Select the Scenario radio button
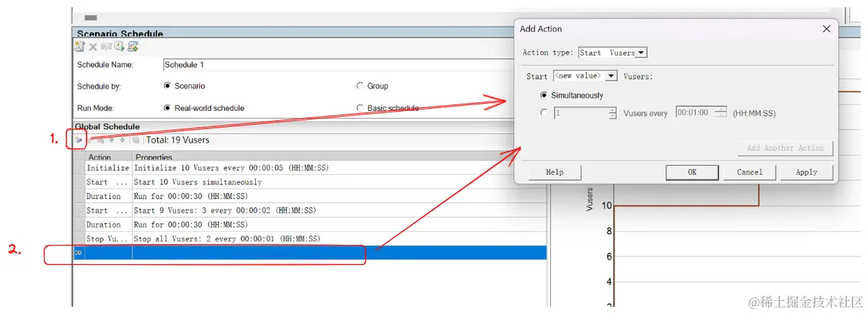This screenshot has height=314, width=868. pos(168,86)
